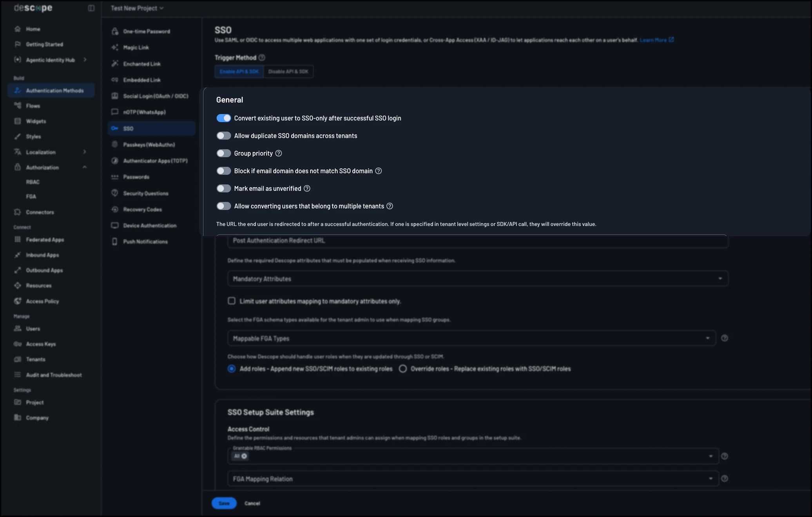This screenshot has width=812, height=517.
Task: Select Enable API & SDK option
Action: 239,71
